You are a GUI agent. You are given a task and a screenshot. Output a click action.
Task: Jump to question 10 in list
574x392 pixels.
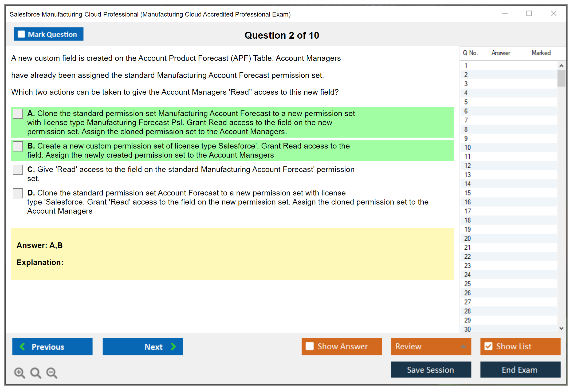(467, 147)
